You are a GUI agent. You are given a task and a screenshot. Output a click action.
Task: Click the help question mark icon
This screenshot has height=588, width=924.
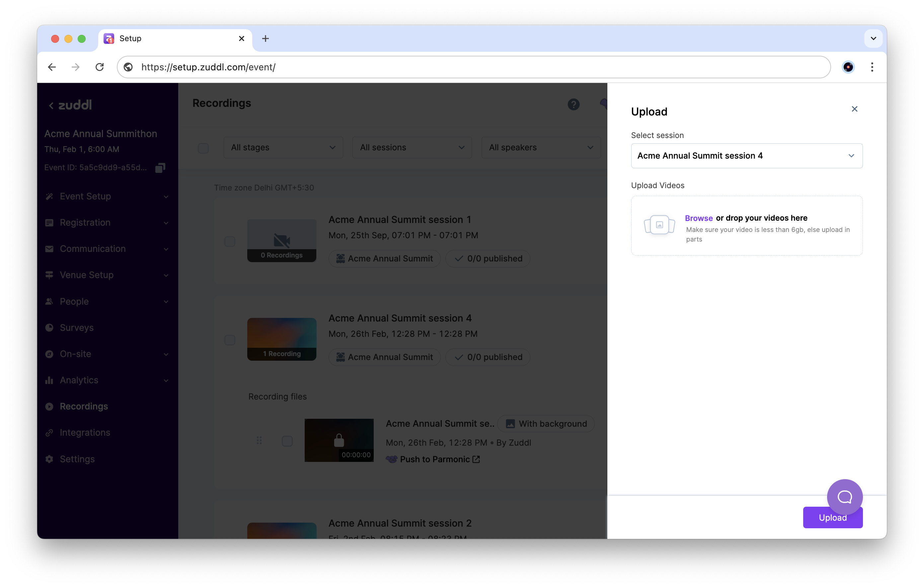click(573, 104)
